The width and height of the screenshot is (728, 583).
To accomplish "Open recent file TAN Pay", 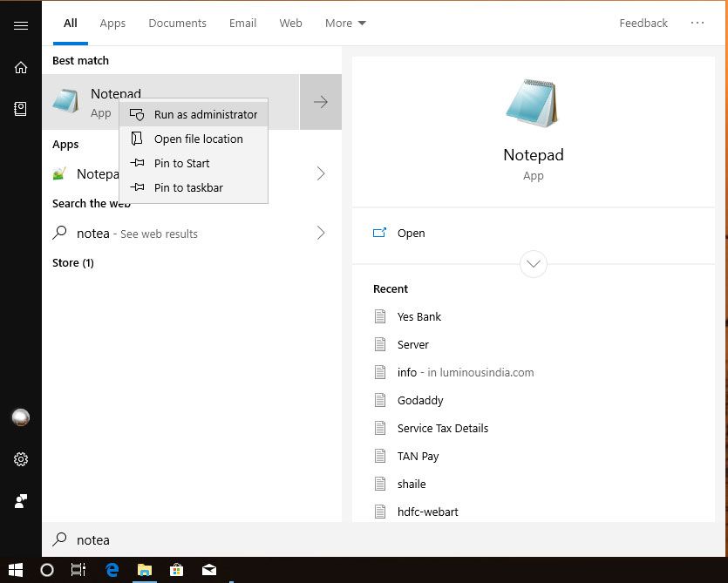I will click(418, 457).
